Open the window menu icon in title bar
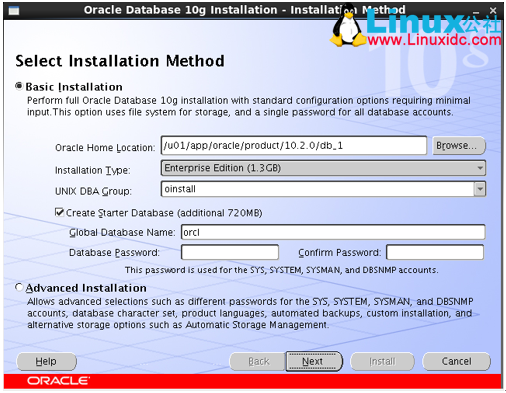506x393 pixels. coord(14,11)
